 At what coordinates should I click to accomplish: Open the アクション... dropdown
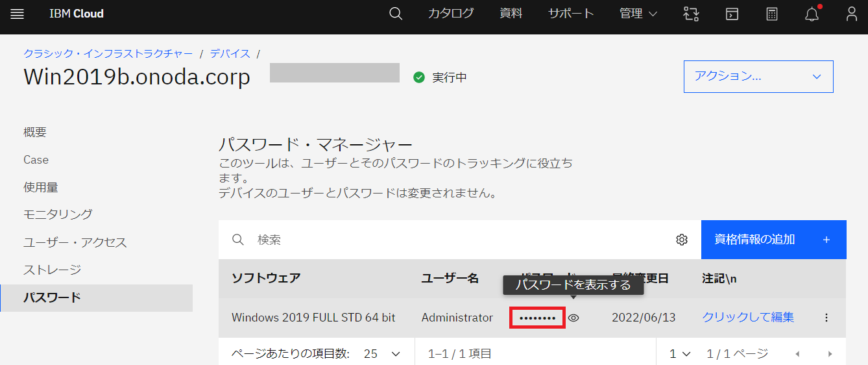758,77
